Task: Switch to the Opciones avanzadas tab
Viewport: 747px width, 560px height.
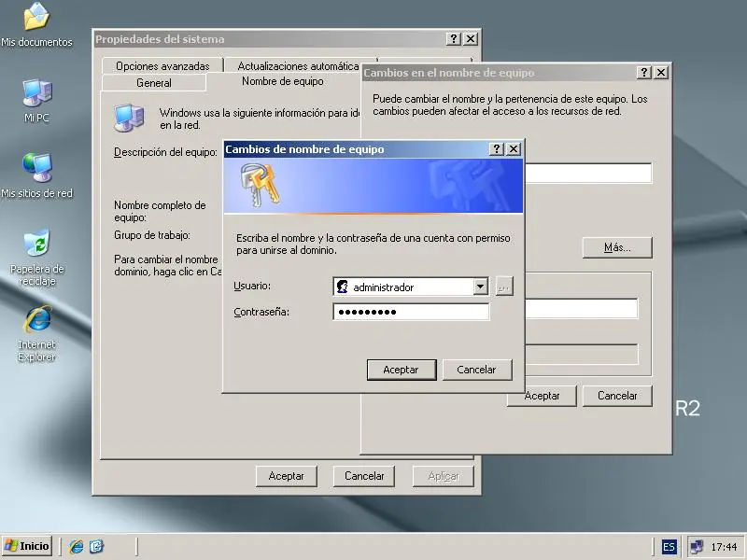Action: coord(162,65)
